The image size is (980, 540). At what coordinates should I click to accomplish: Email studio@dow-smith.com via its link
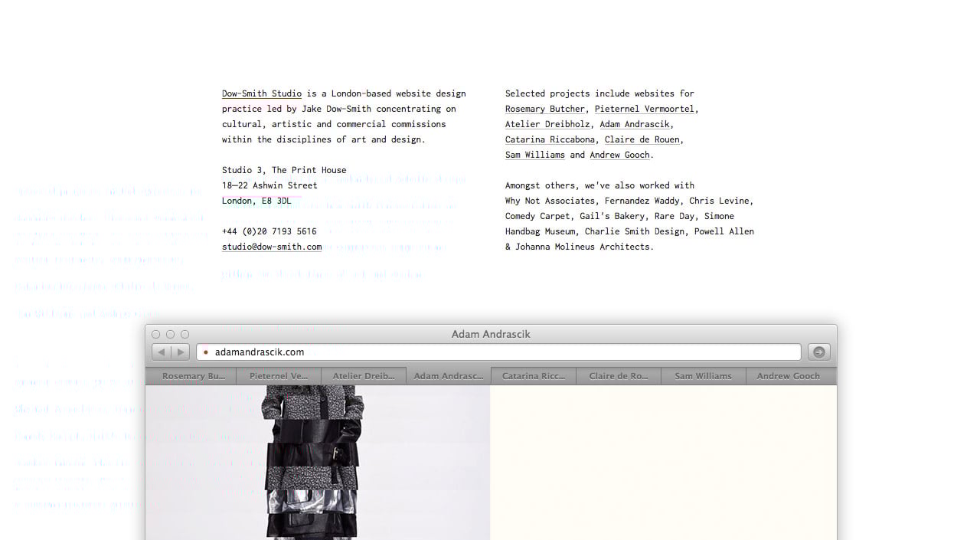(x=272, y=247)
